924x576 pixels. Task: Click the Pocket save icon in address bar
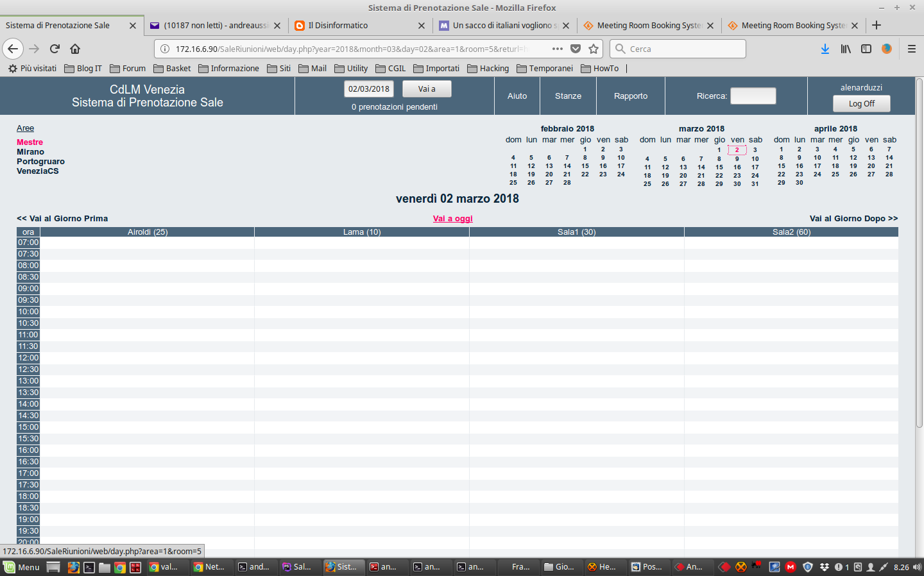click(x=576, y=49)
